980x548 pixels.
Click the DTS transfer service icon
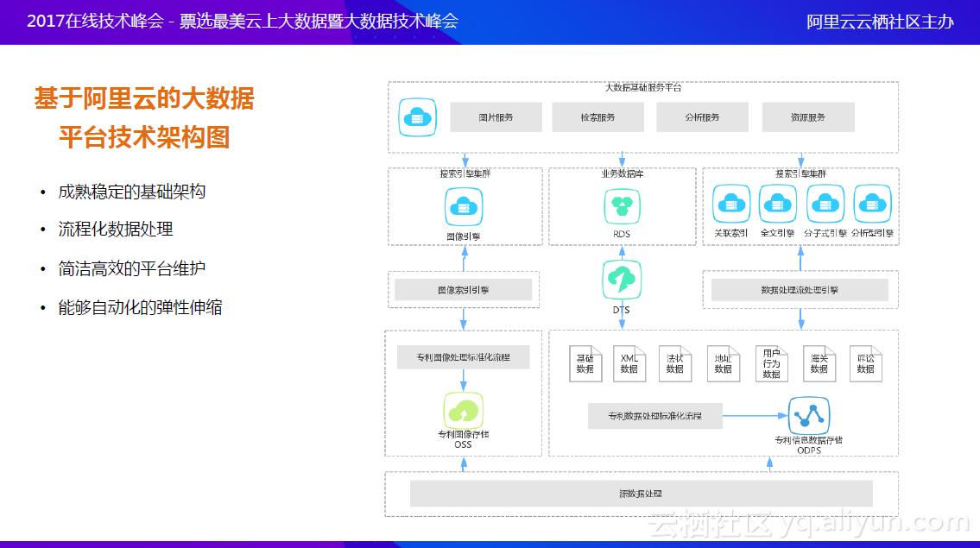point(620,279)
